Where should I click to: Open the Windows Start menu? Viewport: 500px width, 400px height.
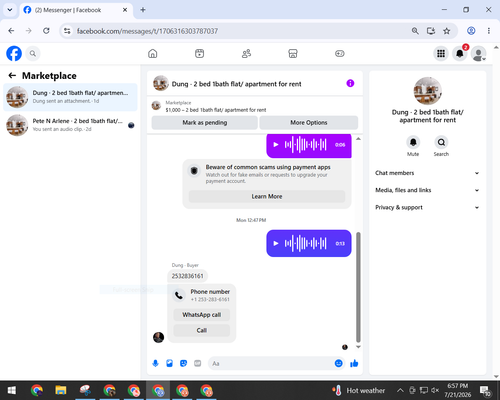12,390
